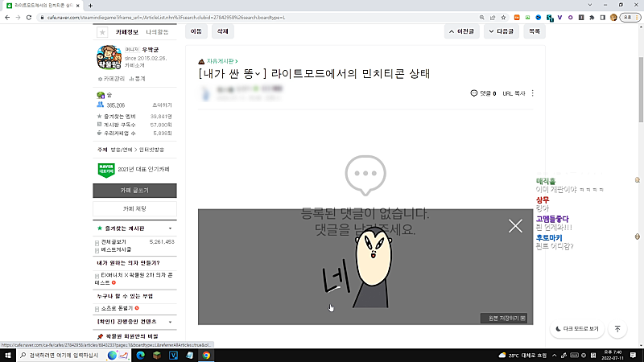This screenshot has width=644, height=362.
Task: Open 베스트게시글 board
Action: click(x=116, y=249)
